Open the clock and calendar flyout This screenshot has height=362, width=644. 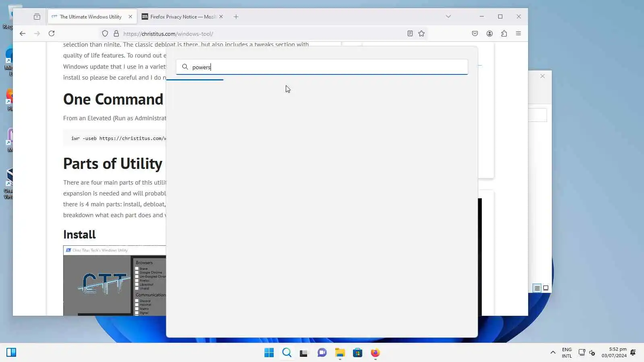[x=614, y=352]
